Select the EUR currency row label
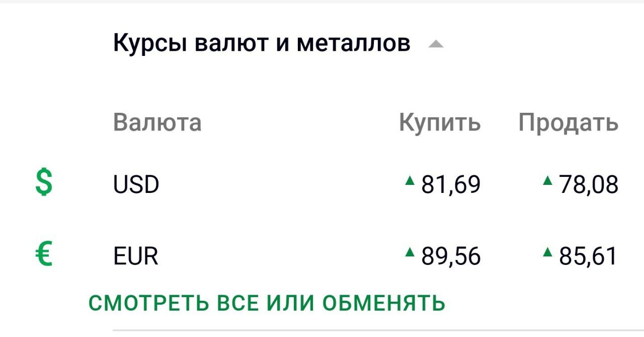Image resolution: width=644 pixels, height=337 pixels. (x=136, y=256)
